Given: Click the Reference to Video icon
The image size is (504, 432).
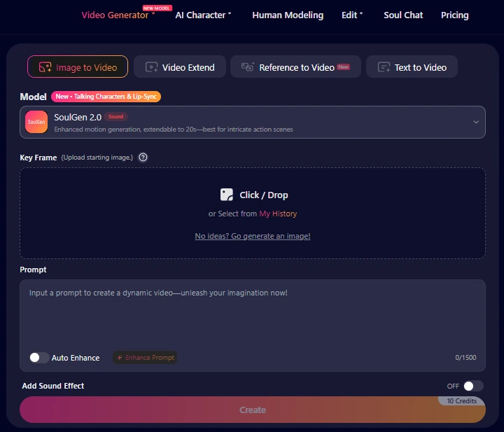Looking at the screenshot, I should pyautogui.click(x=248, y=67).
